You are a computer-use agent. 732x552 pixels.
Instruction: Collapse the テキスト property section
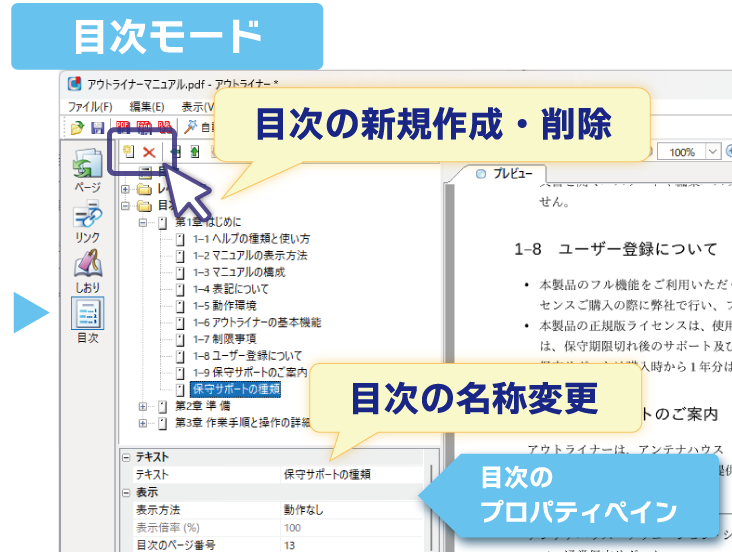(126, 458)
